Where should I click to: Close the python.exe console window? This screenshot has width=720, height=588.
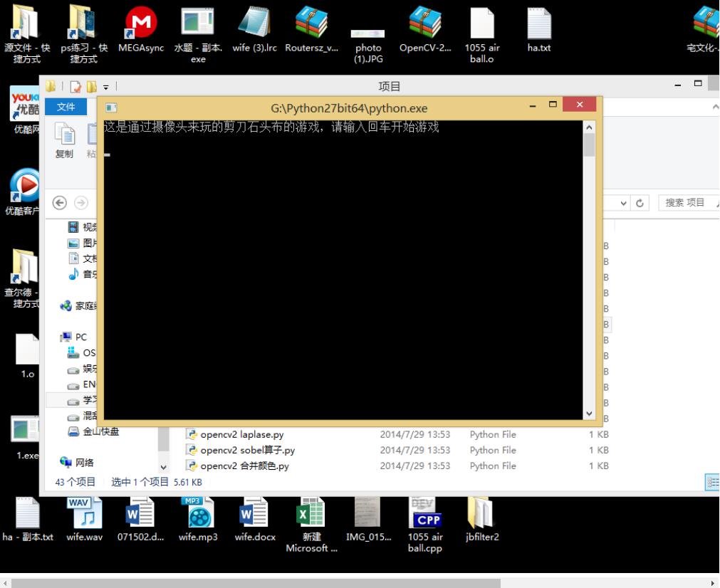click(579, 105)
